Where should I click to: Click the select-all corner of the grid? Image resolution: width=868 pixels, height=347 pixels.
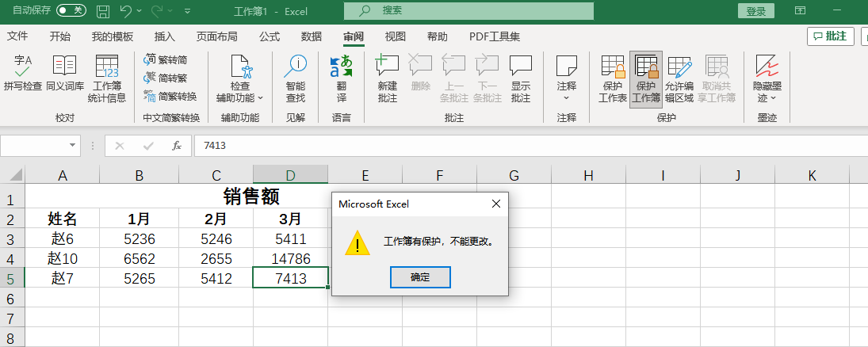pyautogui.click(x=12, y=175)
